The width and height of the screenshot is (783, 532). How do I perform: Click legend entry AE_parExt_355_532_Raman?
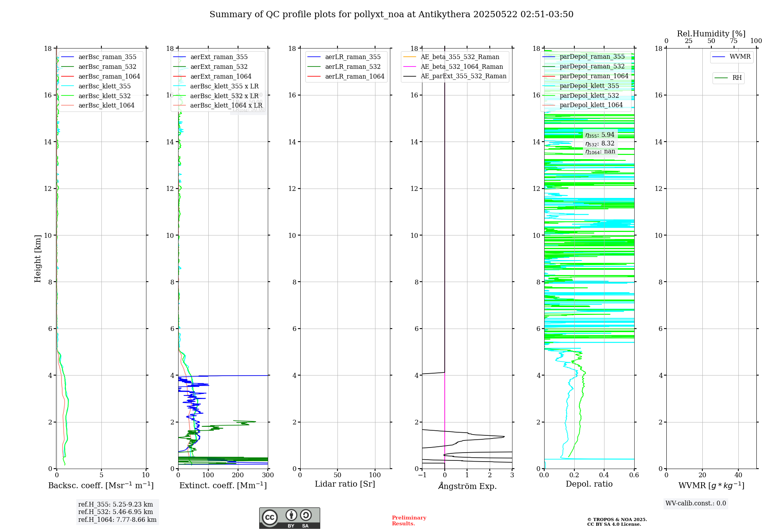point(455,76)
